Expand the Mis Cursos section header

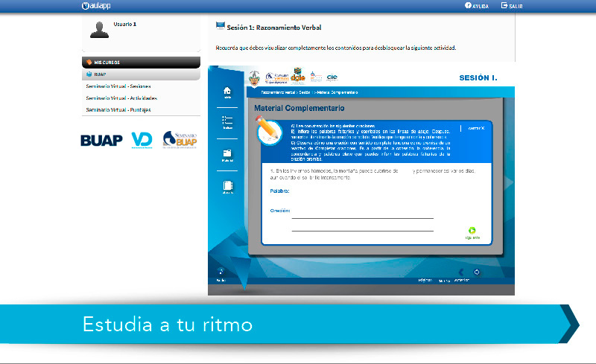141,63
